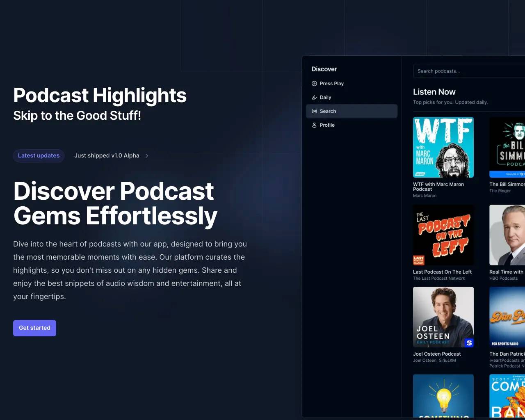Image resolution: width=525 pixels, height=420 pixels.
Task: Click the Latest updates badge
Action: [x=39, y=156]
